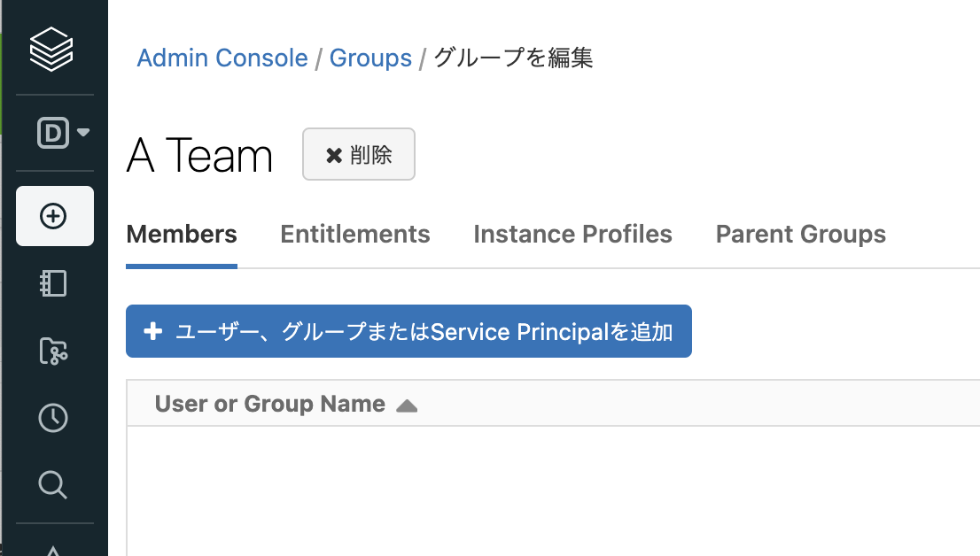The width and height of the screenshot is (980, 556).
Task: Click the Databricks logo in the sidebar
Action: 53,49
